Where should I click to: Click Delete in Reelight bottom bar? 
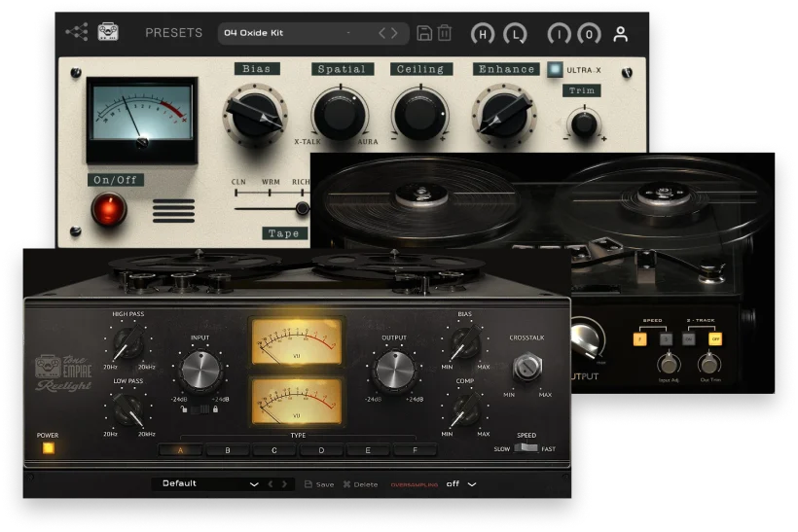tap(360, 484)
